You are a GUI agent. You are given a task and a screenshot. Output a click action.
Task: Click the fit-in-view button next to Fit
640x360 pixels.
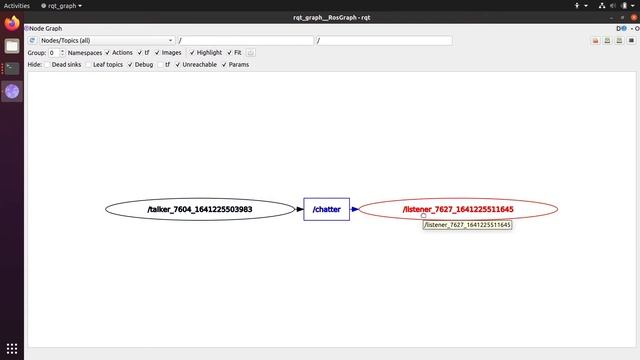[x=251, y=53]
